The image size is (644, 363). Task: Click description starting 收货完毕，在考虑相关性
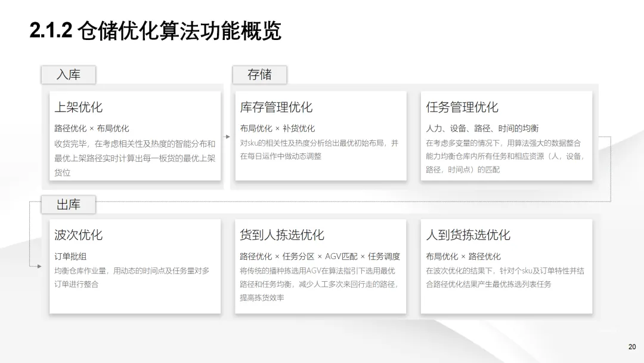point(135,158)
